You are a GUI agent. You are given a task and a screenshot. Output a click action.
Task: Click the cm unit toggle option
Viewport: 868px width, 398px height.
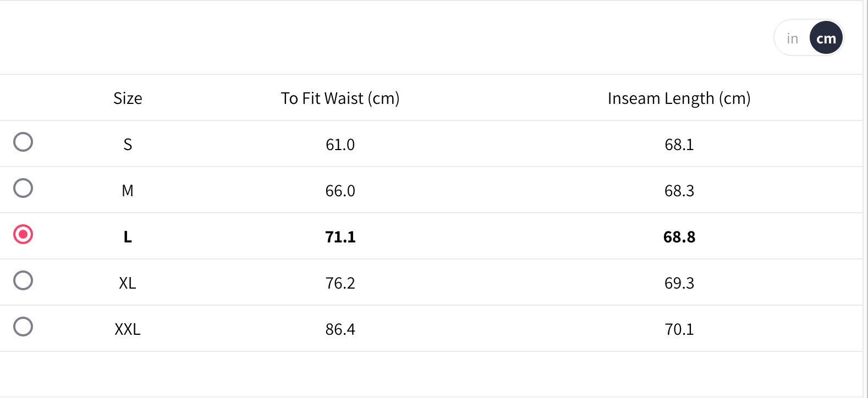click(826, 38)
